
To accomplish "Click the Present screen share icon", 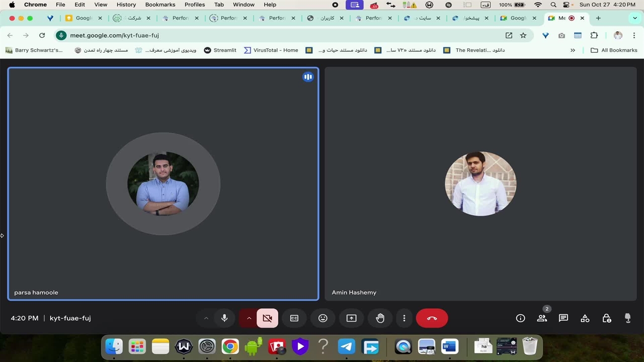I will [x=351, y=318].
